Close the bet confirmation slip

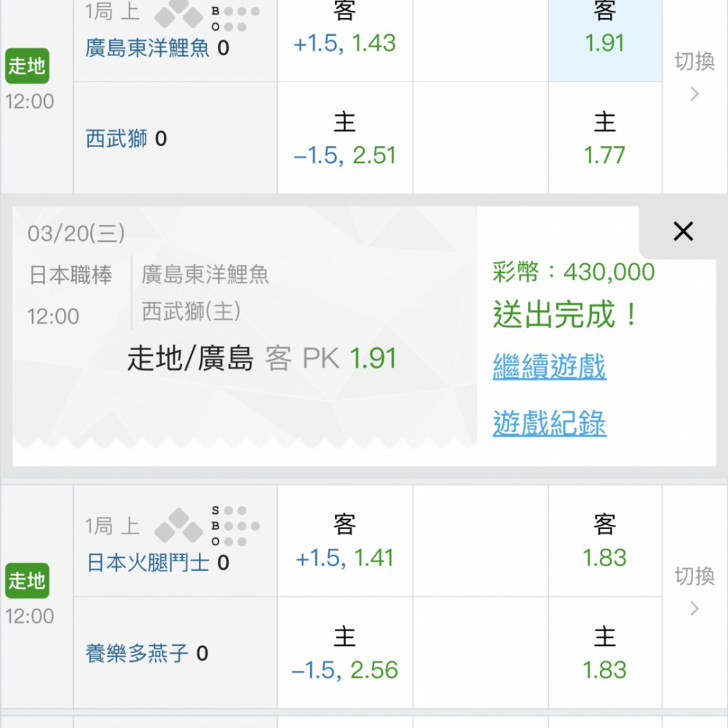(683, 232)
